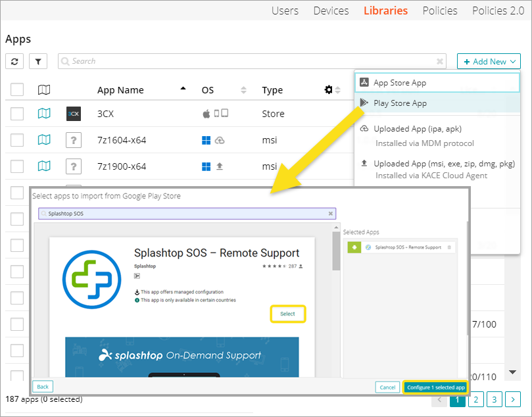Remove Splashtop SOS from Selected Apps
This screenshot has width=532, height=417.
(449, 247)
